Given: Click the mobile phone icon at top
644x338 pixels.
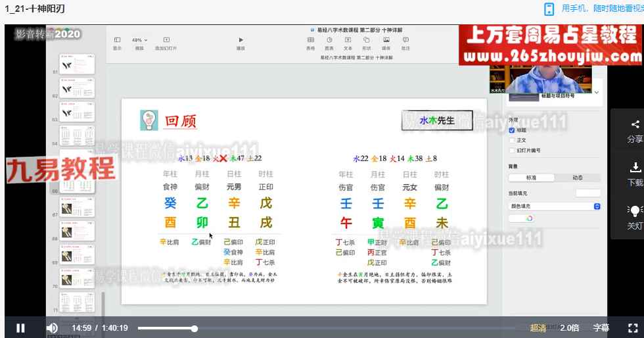Looking at the screenshot, I should pos(549,9).
